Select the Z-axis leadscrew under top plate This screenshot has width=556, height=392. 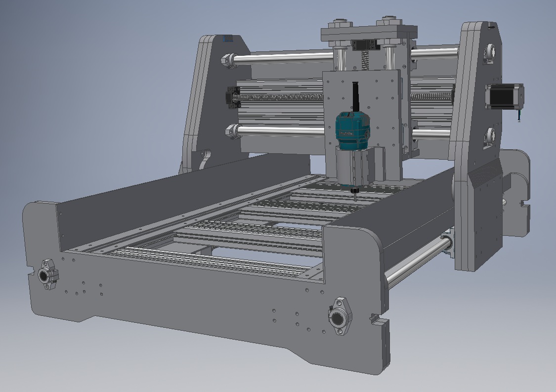[x=364, y=61]
